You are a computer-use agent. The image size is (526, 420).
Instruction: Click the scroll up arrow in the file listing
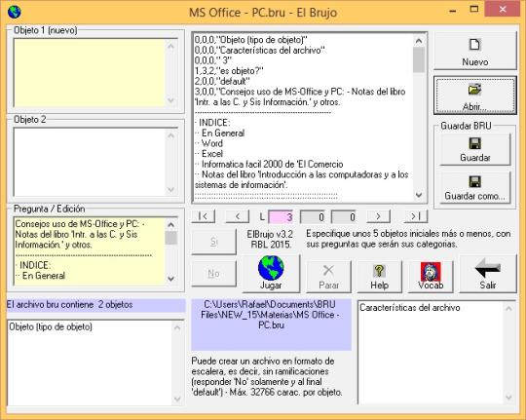point(418,41)
